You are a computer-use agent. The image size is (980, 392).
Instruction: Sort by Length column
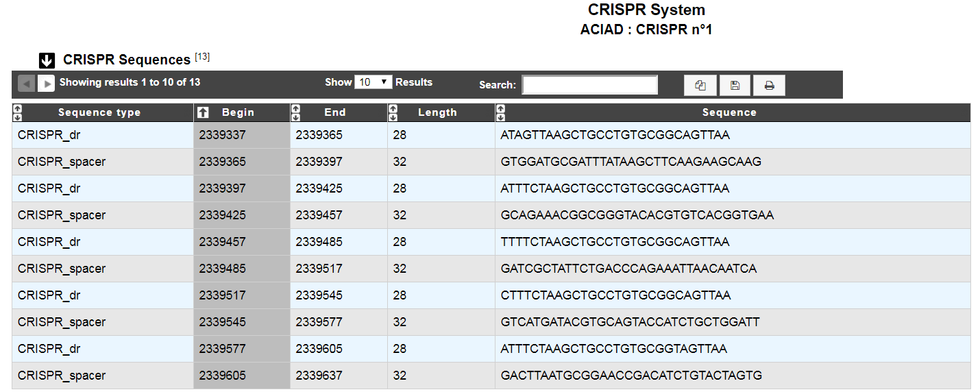pos(441,112)
